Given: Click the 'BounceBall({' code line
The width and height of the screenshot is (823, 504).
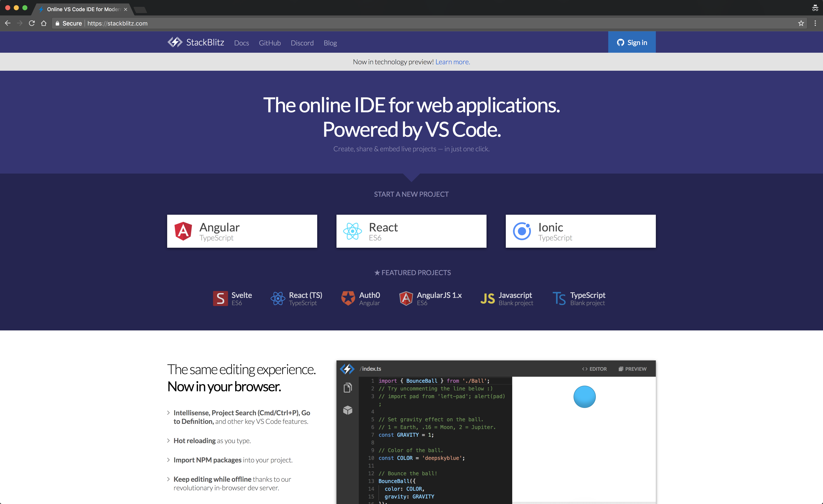Looking at the screenshot, I should coord(397,481).
